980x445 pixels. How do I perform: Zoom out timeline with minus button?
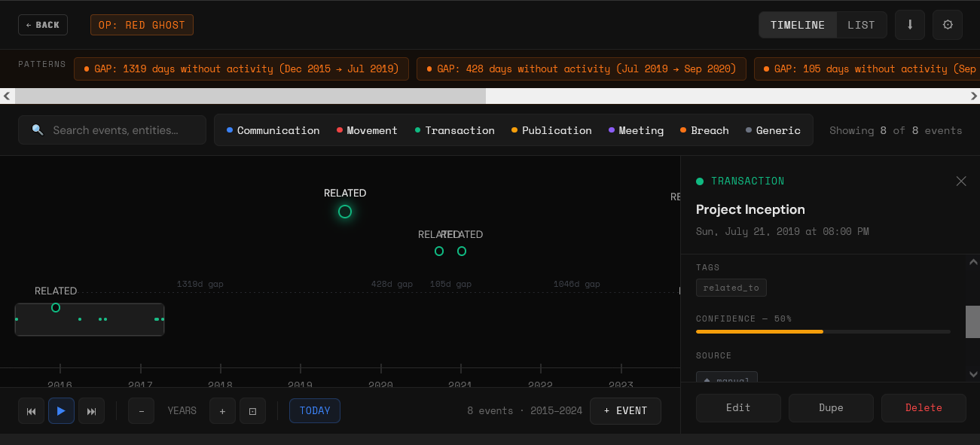[141, 411]
